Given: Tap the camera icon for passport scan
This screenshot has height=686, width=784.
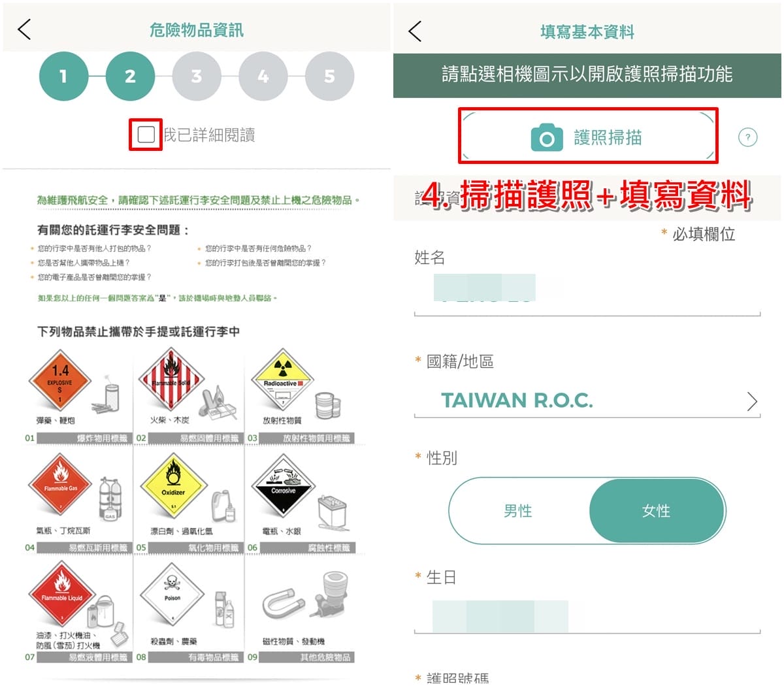Looking at the screenshot, I should click(x=547, y=137).
